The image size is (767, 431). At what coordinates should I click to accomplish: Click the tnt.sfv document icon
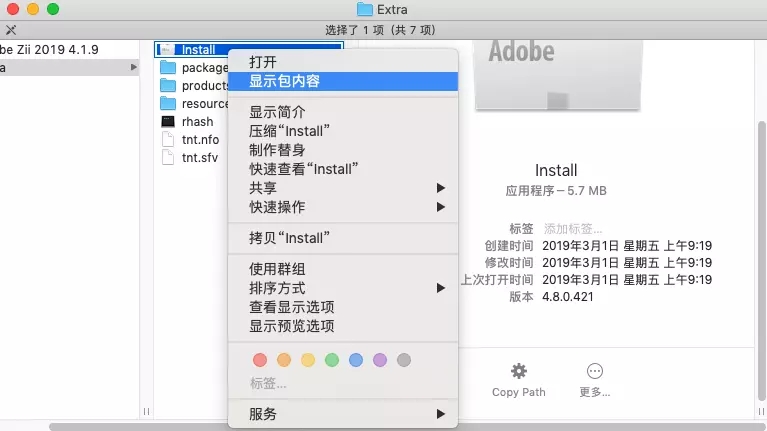pyautogui.click(x=168, y=158)
